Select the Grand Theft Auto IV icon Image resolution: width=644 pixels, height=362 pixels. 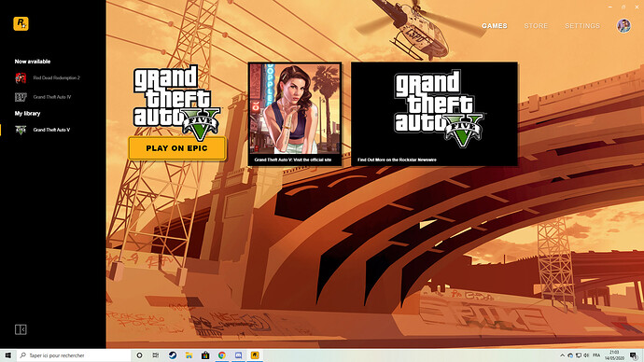21,97
